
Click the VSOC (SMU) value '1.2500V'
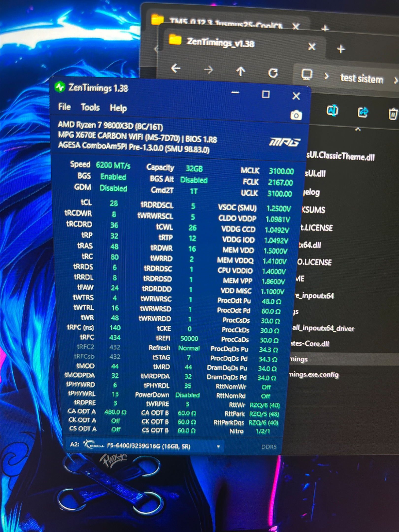tap(279, 209)
